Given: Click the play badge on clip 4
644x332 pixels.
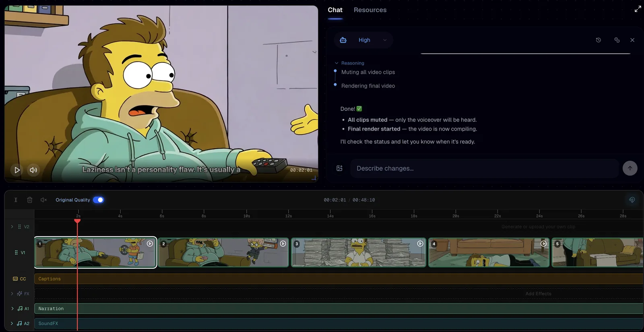Looking at the screenshot, I should pyautogui.click(x=543, y=244).
